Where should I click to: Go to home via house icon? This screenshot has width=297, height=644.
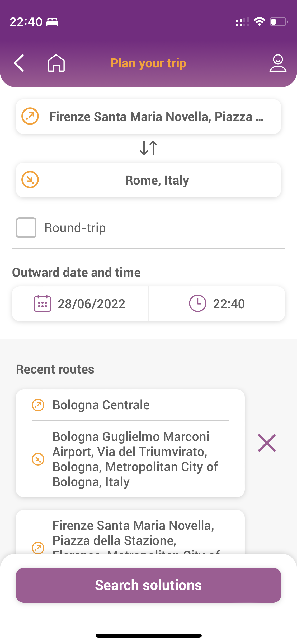(56, 63)
